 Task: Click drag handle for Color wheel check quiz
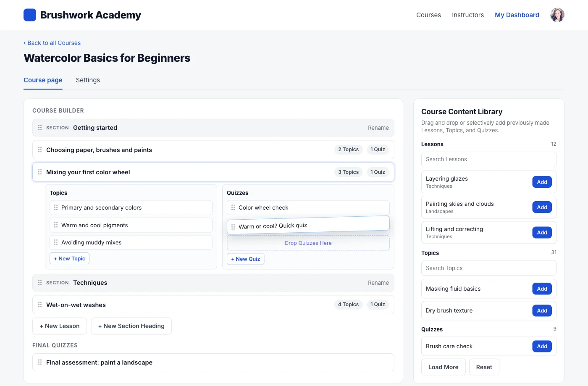(233, 207)
